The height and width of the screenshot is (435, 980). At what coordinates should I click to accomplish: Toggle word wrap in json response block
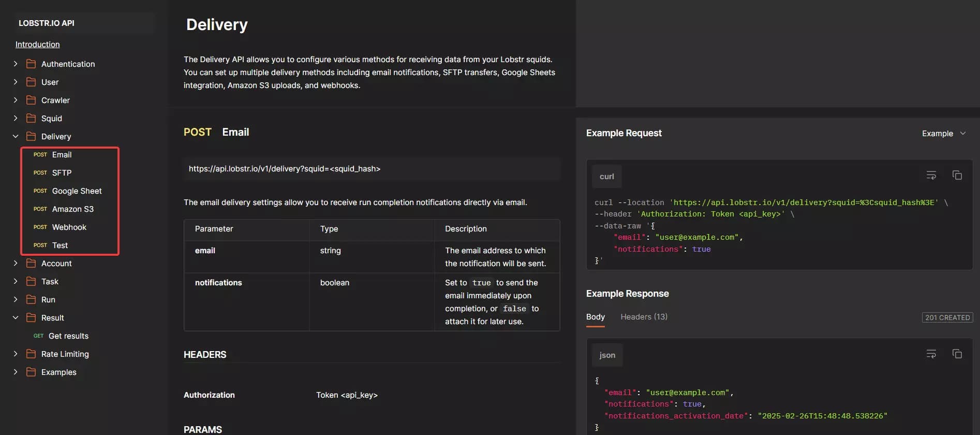click(931, 354)
